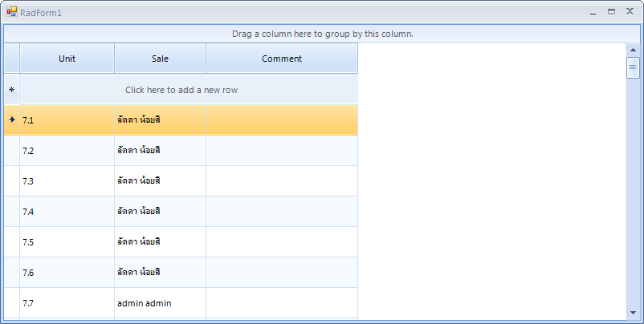This screenshot has width=644, height=324.
Task: Maximize the RadForm1 window
Action: [x=611, y=12]
